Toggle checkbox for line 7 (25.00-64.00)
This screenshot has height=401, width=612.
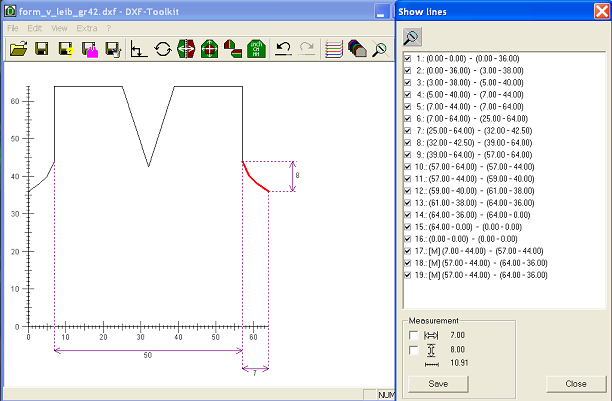[x=407, y=131]
